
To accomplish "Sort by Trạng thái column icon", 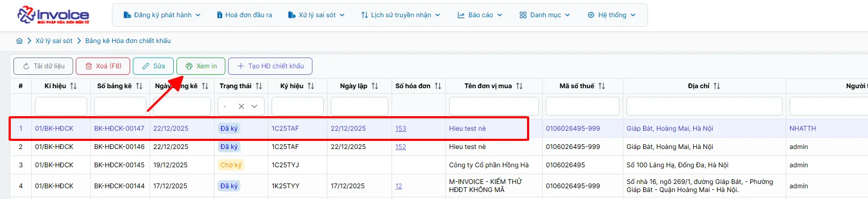I will [259, 86].
